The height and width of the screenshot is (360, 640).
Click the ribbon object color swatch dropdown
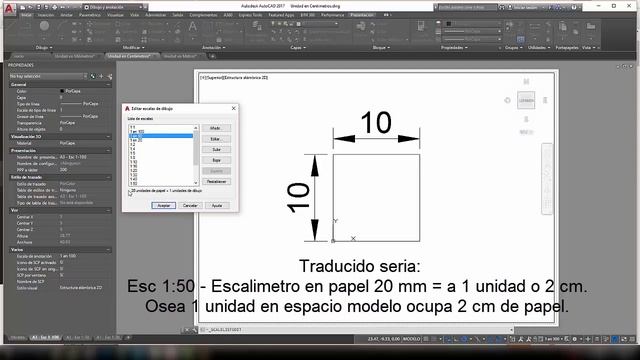click(473, 24)
